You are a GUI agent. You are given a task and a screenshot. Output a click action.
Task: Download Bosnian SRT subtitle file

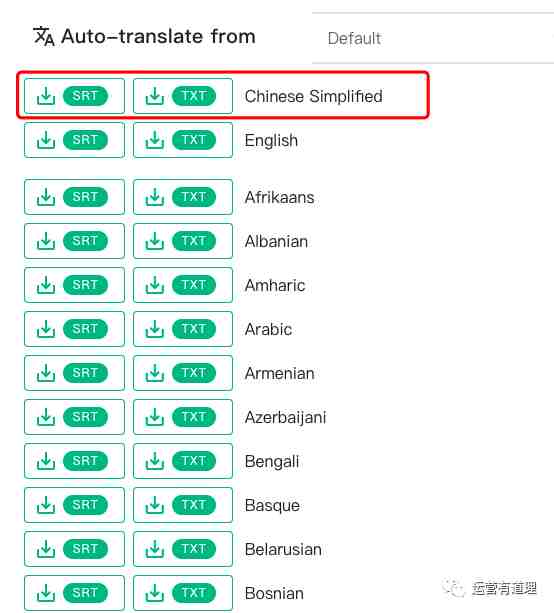click(74, 593)
